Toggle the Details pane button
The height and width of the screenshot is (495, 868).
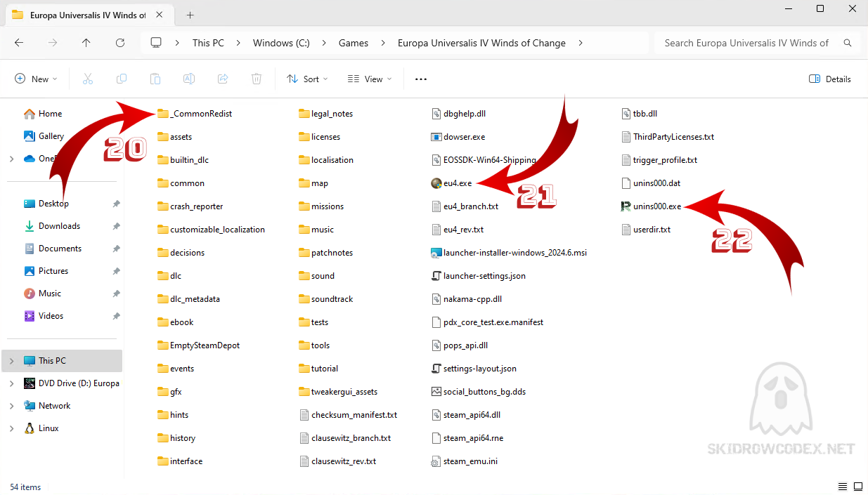pyautogui.click(x=830, y=79)
